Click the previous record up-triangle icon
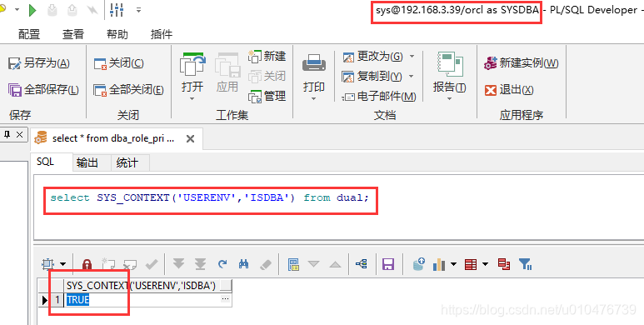 (x=335, y=264)
